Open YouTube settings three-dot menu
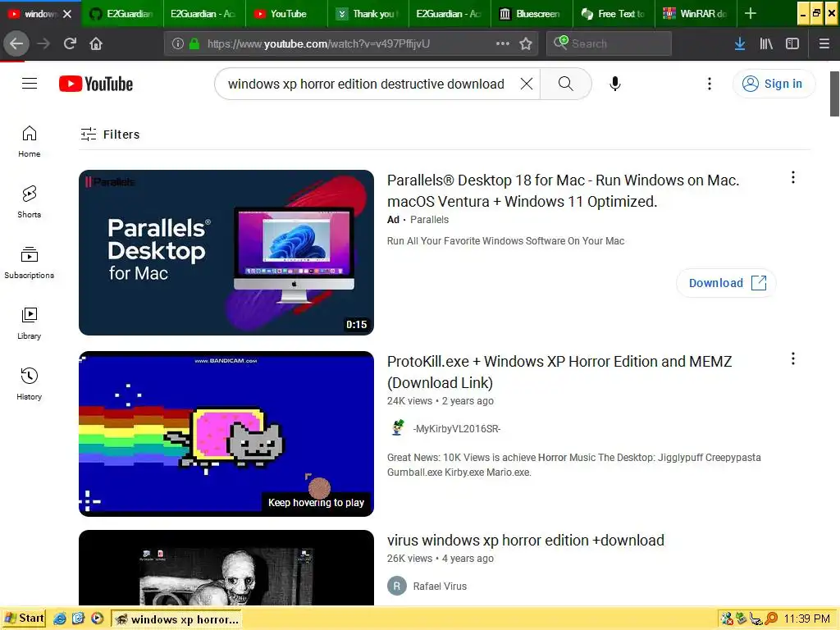The image size is (840, 630). 710,84
